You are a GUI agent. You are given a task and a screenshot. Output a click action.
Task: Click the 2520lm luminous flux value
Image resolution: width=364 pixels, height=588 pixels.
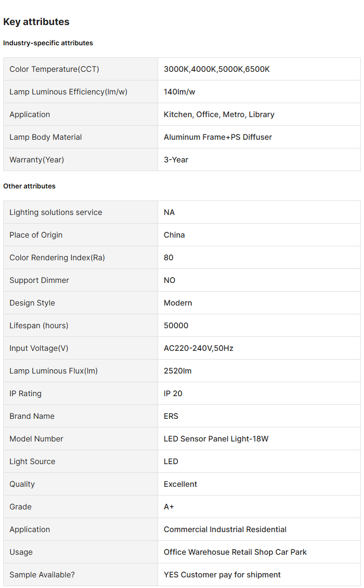(177, 371)
